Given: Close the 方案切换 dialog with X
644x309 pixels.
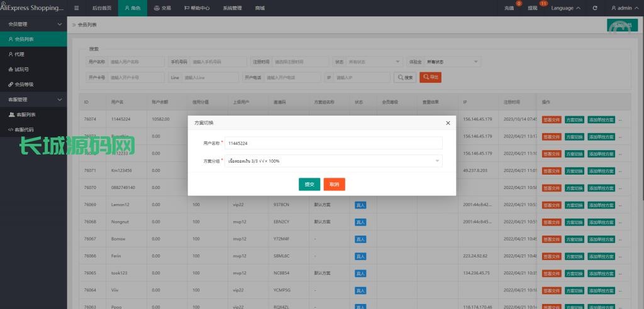Looking at the screenshot, I should pos(448,123).
